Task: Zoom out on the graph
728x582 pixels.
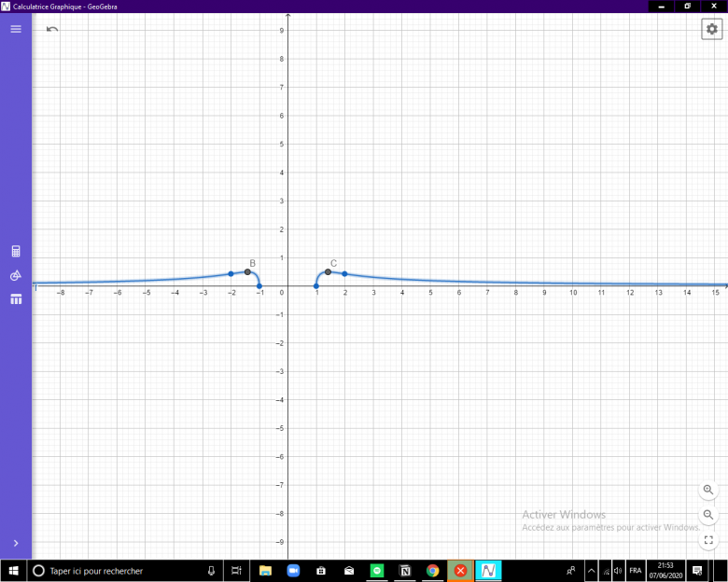Action: pos(708,515)
